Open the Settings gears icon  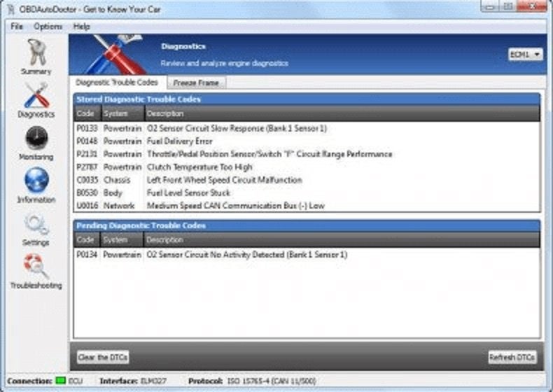click(36, 225)
